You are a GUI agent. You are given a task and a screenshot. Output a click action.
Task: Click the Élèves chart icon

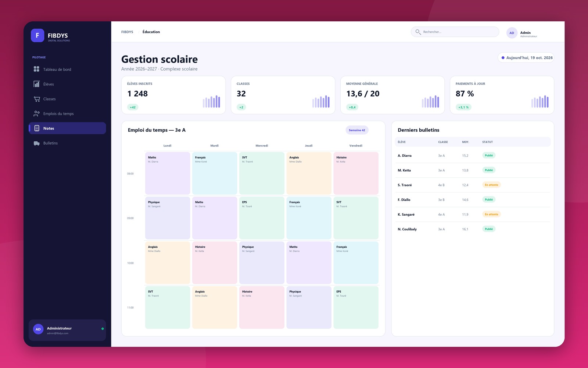(x=36, y=84)
